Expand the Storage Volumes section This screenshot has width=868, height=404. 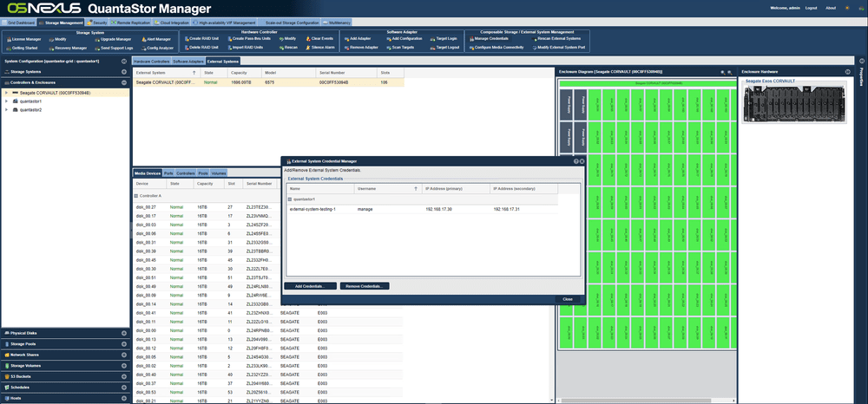[x=124, y=365]
